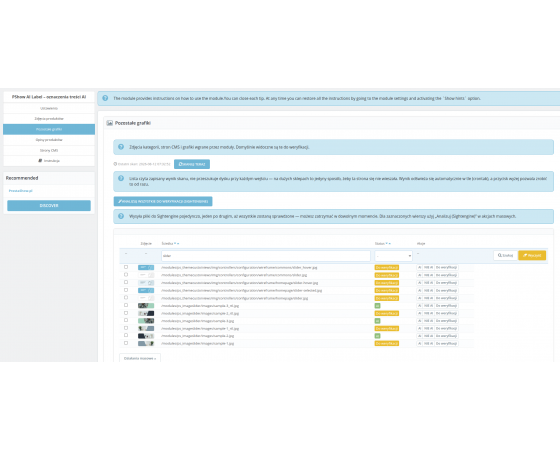
Task: Click the Do weryfikacji status label of sample-2_rtl.jpg
Action: click(x=387, y=313)
